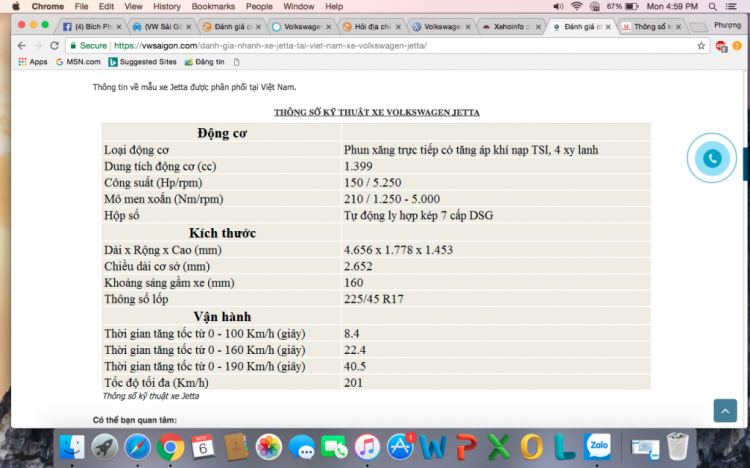Image resolution: width=750 pixels, height=468 pixels.
Task: Close the Xehoinfo tab
Action: [538, 27]
